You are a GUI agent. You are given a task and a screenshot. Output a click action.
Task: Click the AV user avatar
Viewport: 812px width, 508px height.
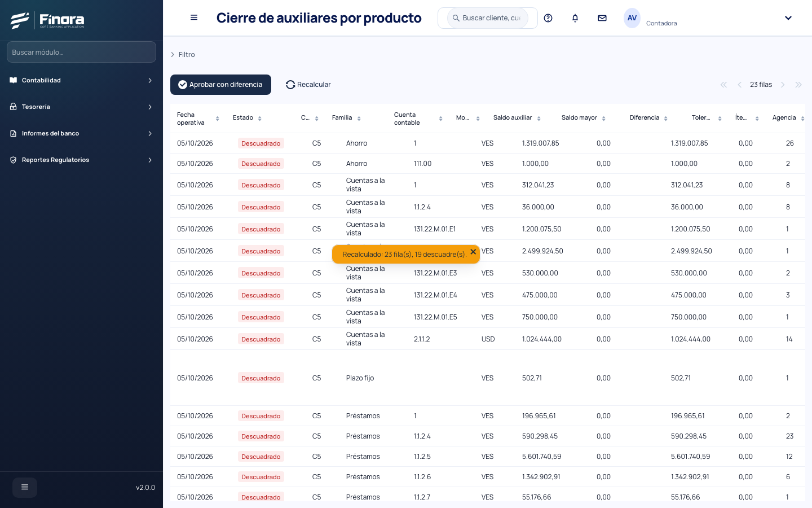pyautogui.click(x=632, y=18)
